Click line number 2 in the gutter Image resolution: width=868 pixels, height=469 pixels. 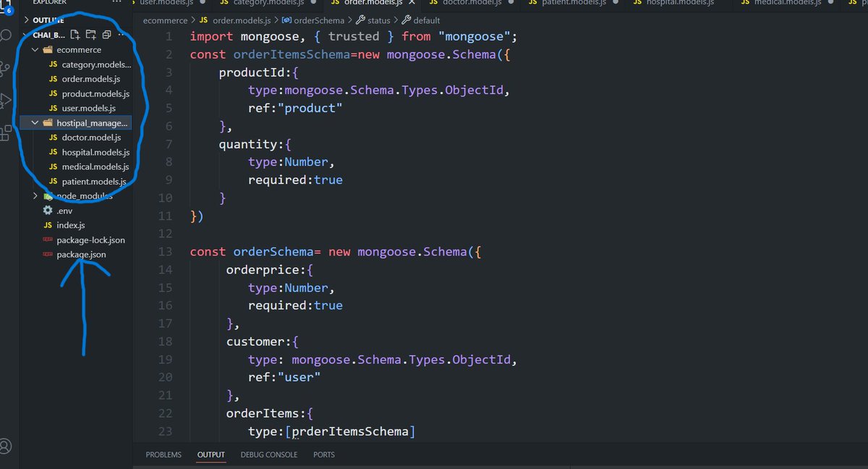(x=169, y=54)
